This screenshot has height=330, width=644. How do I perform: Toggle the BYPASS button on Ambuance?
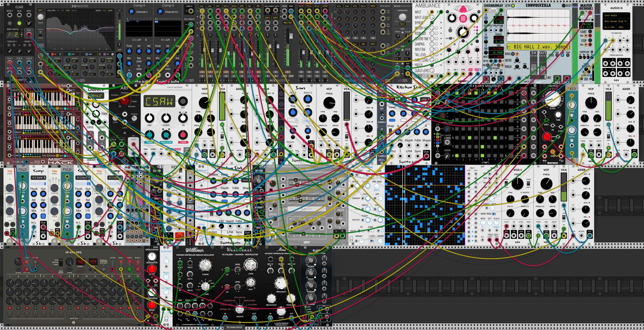[432, 23]
